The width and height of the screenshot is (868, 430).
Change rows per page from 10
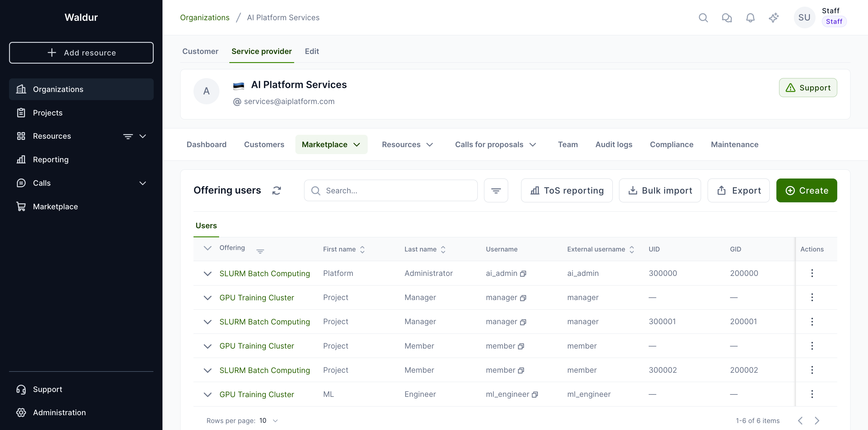click(x=269, y=421)
